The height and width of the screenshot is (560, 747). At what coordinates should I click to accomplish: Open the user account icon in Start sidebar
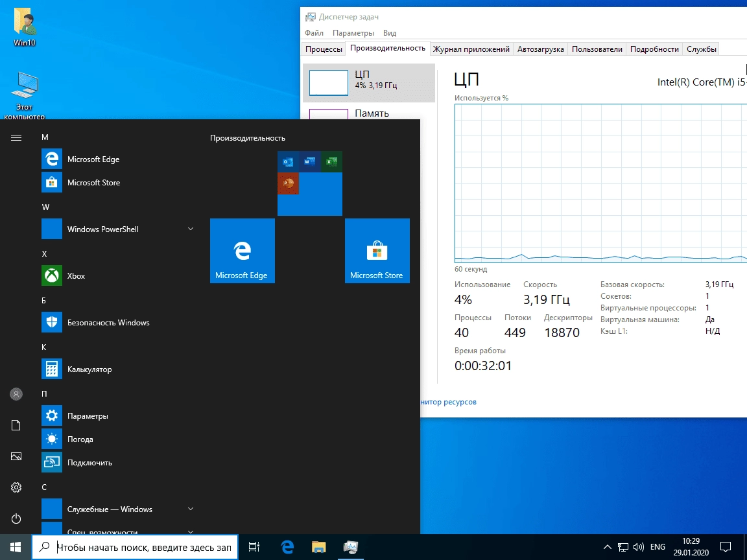point(16,394)
